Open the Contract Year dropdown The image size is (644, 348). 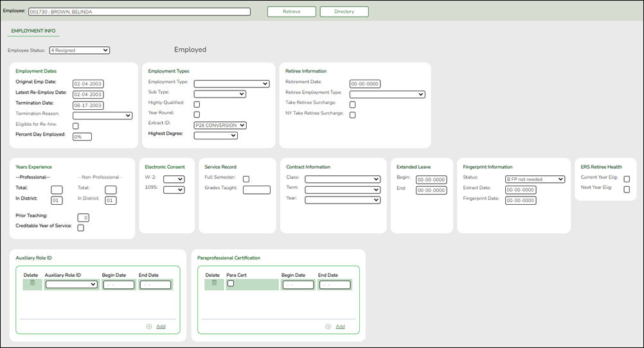(x=343, y=200)
